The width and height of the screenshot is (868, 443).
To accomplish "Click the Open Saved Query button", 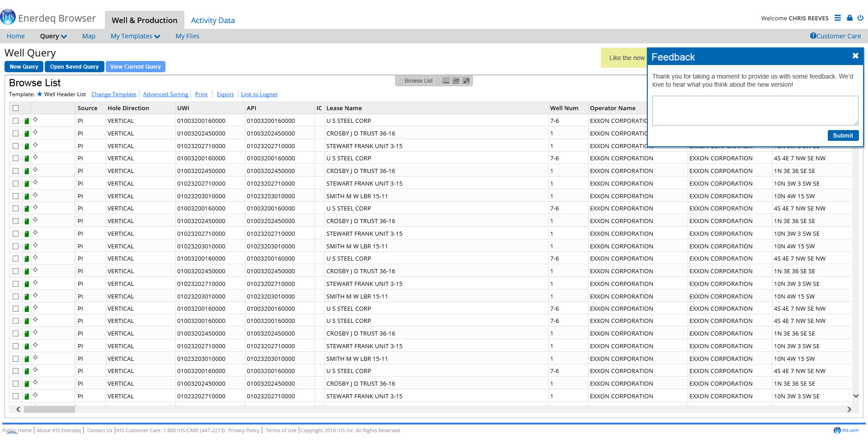I will tap(75, 67).
